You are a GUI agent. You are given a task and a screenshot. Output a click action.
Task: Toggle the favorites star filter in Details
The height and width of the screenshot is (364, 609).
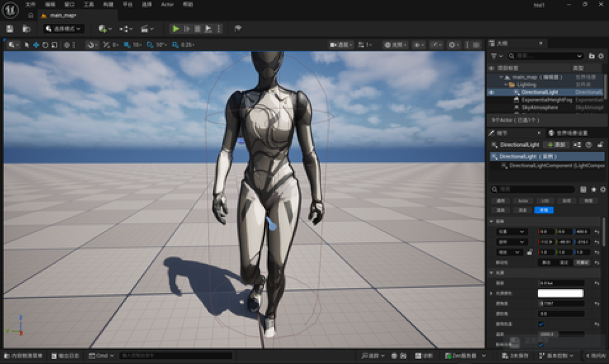click(593, 189)
